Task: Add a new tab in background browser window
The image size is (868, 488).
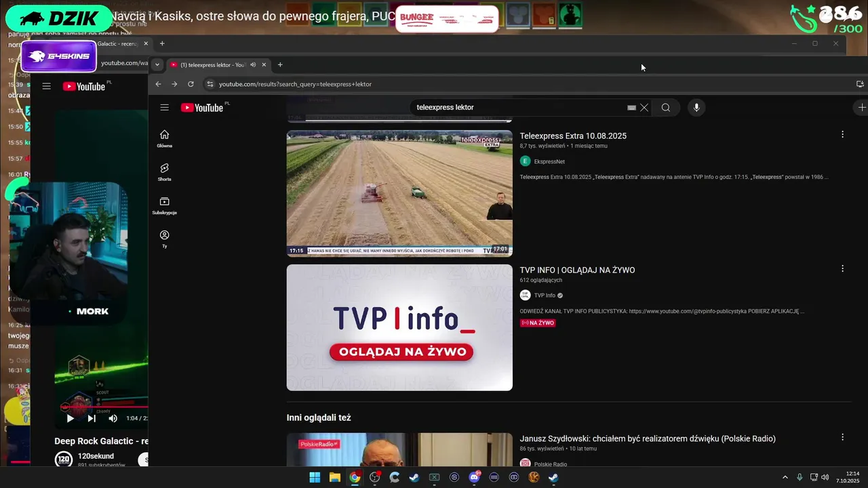Action: coord(162,43)
